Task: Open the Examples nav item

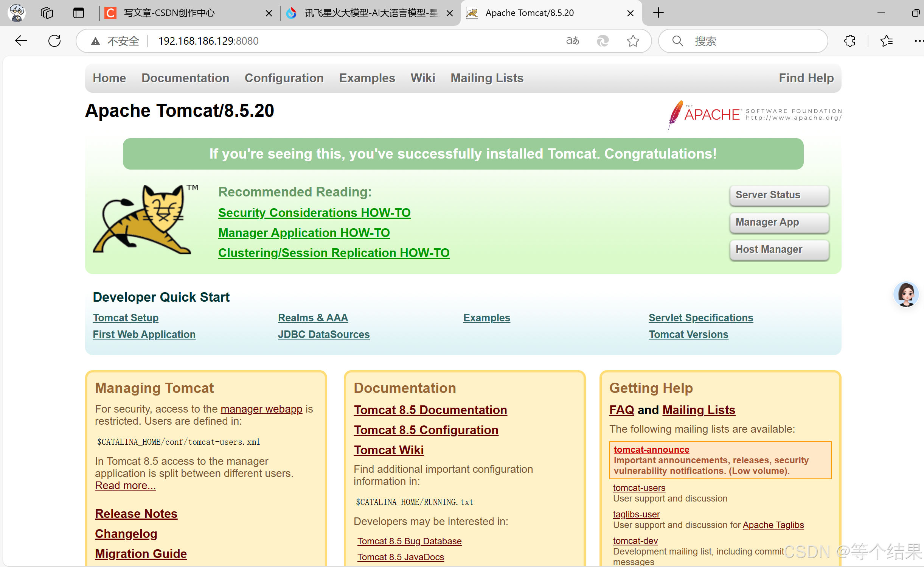Action: coord(367,78)
